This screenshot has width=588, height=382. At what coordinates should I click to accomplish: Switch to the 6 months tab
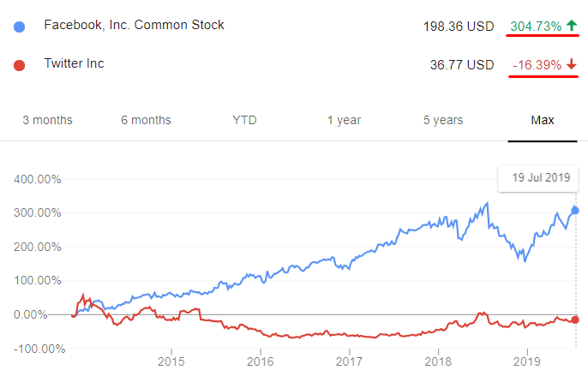146,120
